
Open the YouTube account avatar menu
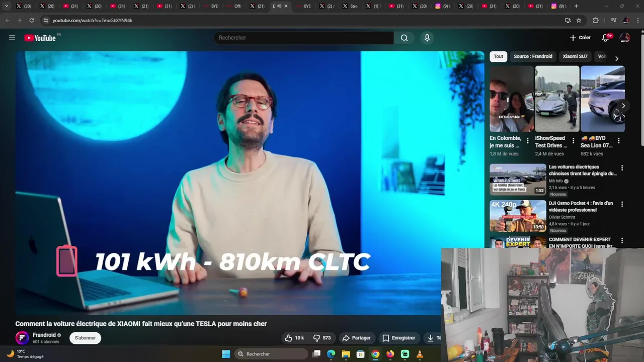click(x=624, y=38)
